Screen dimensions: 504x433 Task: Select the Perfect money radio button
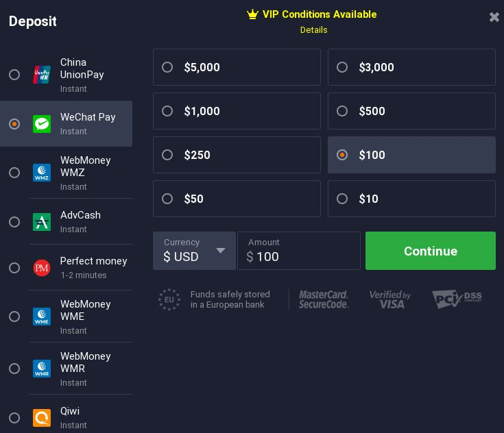[x=14, y=268]
